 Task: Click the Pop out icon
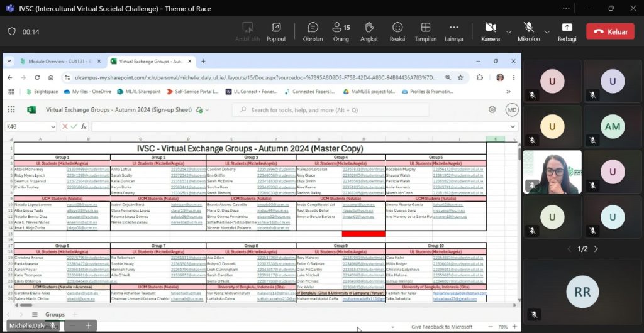(276, 31)
